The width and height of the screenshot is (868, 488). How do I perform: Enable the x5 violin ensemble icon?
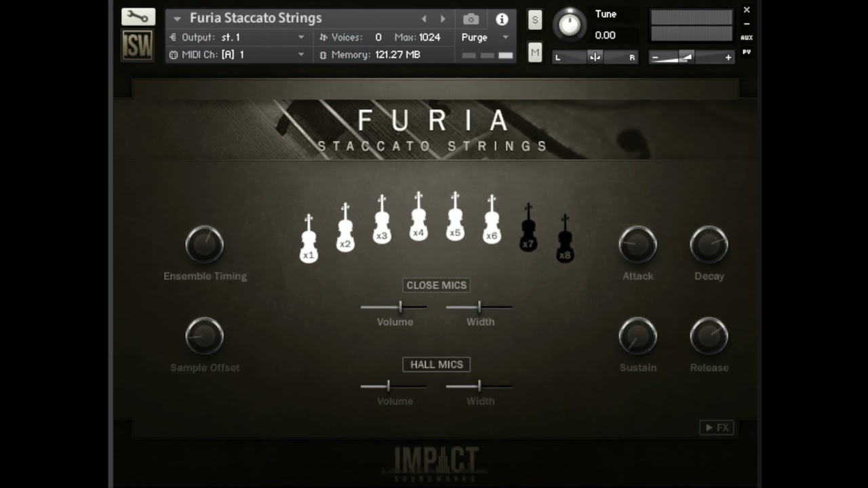click(455, 216)
